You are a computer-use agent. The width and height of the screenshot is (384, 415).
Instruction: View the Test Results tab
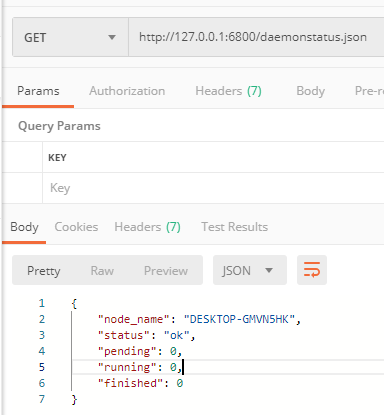pos(234,227)
